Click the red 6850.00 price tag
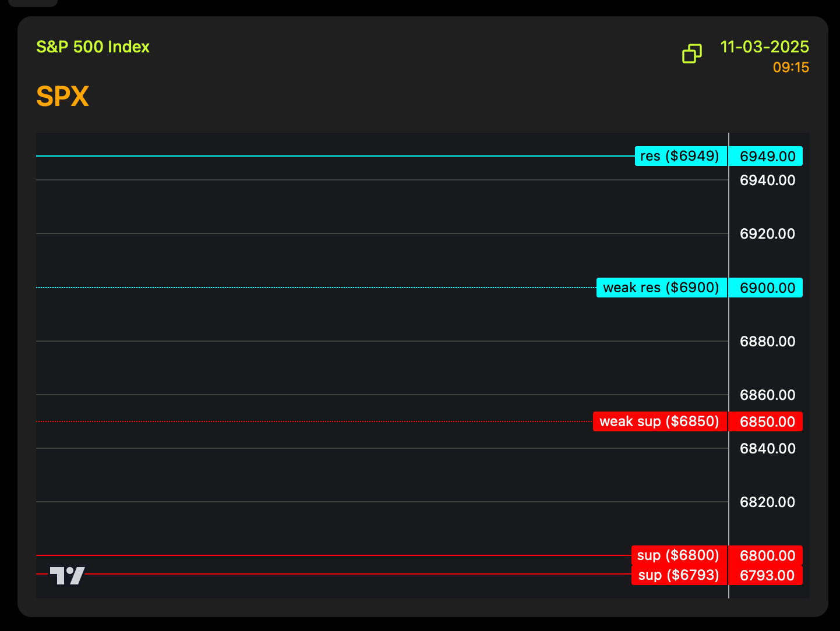 [x=767, y=421]
